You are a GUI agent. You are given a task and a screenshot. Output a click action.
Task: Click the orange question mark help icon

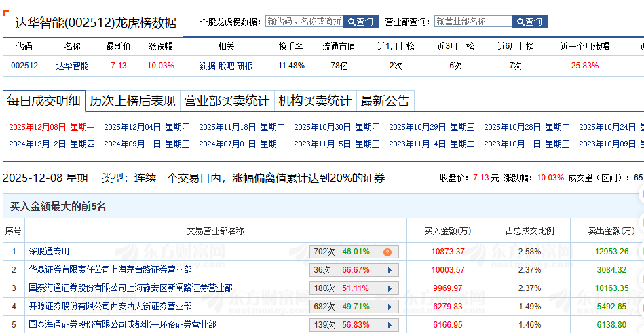387,252
